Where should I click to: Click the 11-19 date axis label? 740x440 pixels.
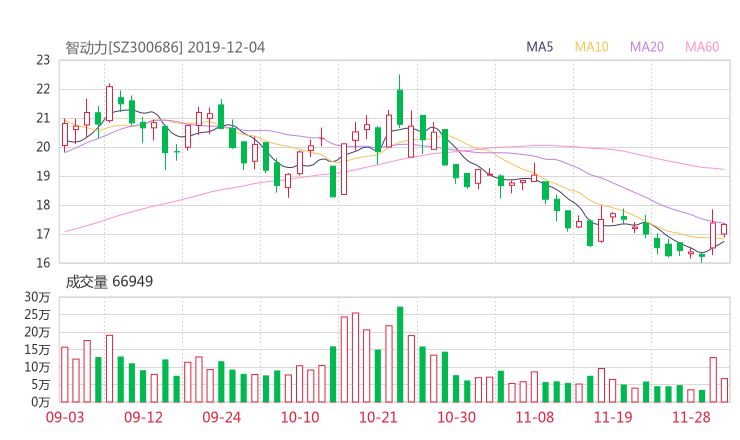[x=613, y=417]
